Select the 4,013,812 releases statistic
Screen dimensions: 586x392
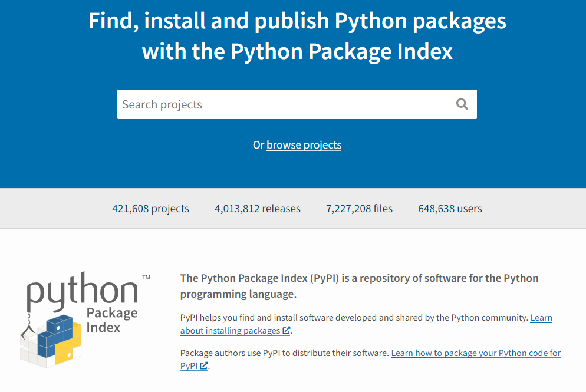pyautogui.click(x=257, y=208)
